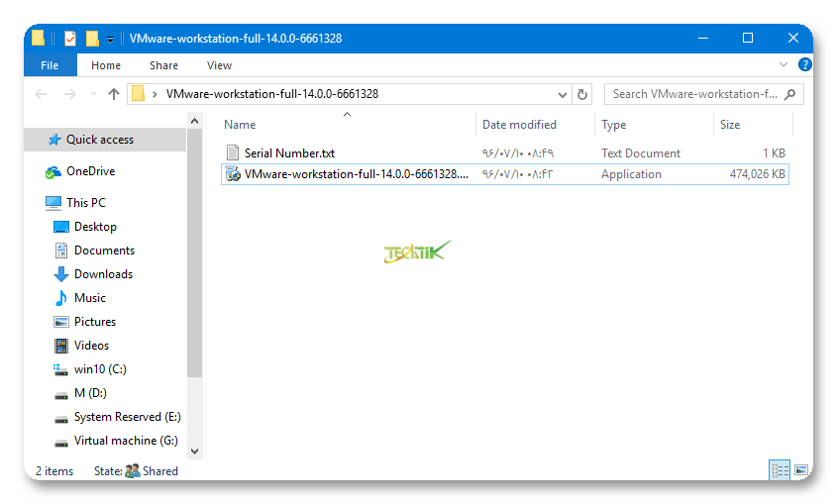Switch to Details view icon in status bar
The height and width of the screenshot is (504, 837).
tap(780, 470)
